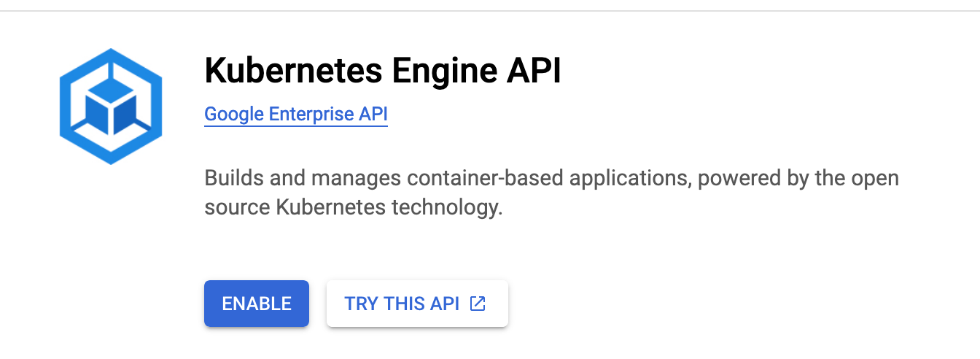Open the Google Enterprise API link
Image resolution: width=980 pixels, height=359 pixels.
click(x=295, y=115)
